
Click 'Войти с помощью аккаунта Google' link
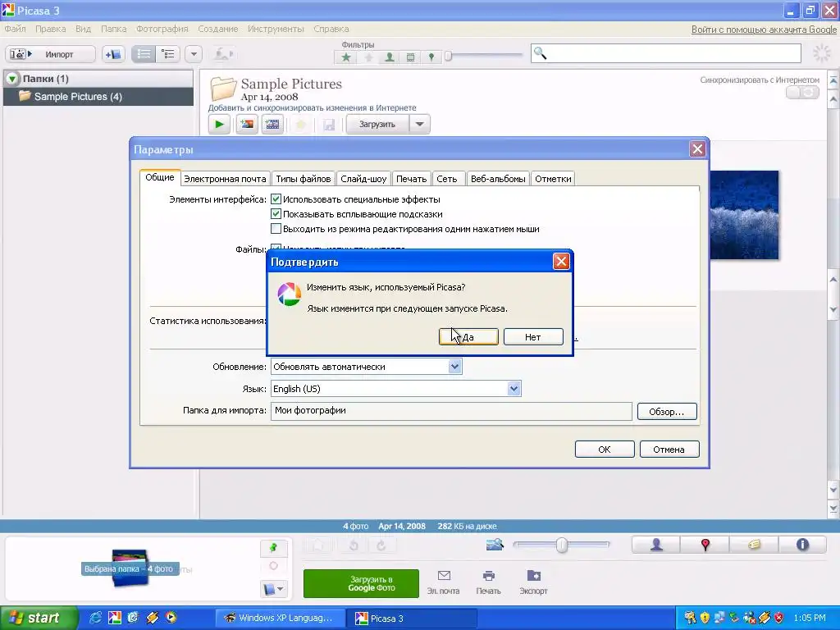[764, 30]
